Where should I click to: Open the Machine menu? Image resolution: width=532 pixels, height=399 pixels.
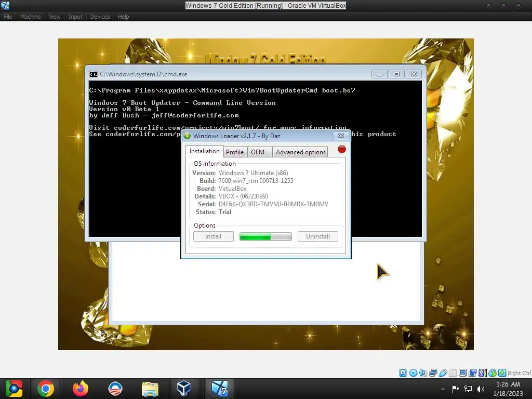click(x=30, y=17)
